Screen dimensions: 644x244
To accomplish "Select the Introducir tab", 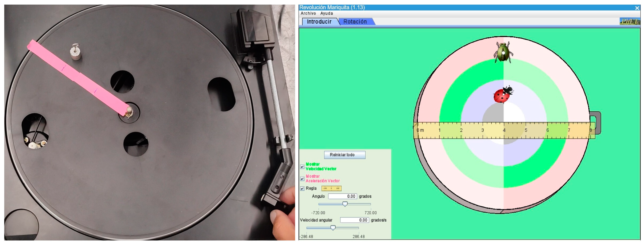I will pyautogui.click(x=319, y=22).
